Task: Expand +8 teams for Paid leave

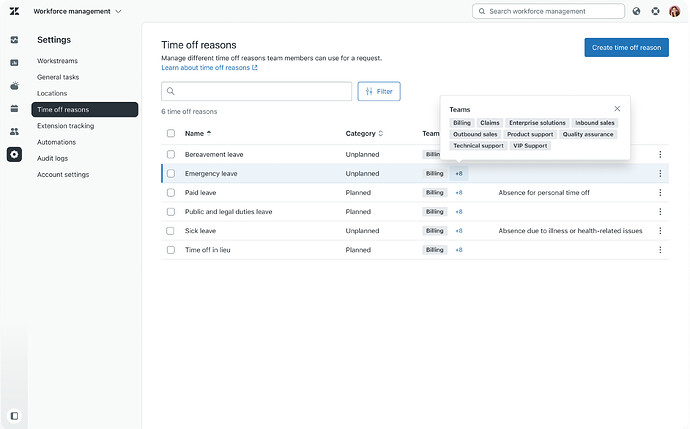Action: pyautogui.click(x=459, y=193)
